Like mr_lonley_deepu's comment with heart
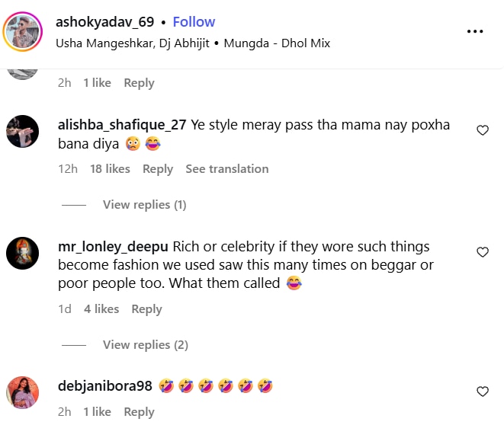504x441 pixels. [482, 252]
